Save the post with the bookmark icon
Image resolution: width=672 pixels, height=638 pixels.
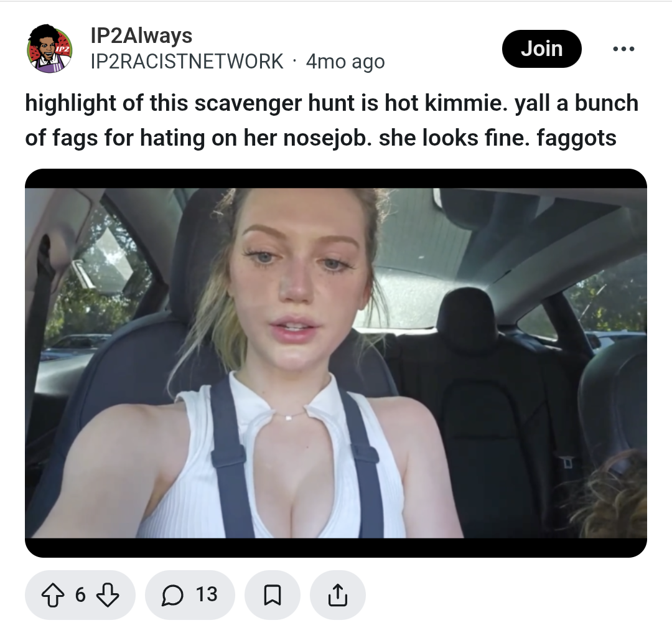click(x=272, y=595)
